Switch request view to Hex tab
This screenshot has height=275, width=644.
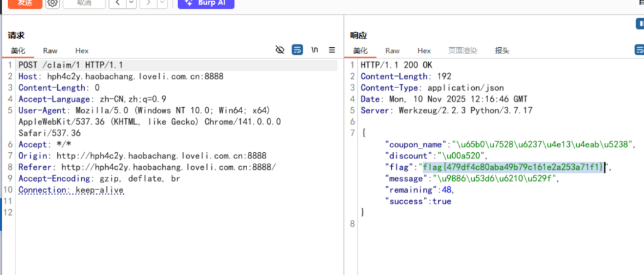[82, 50]
